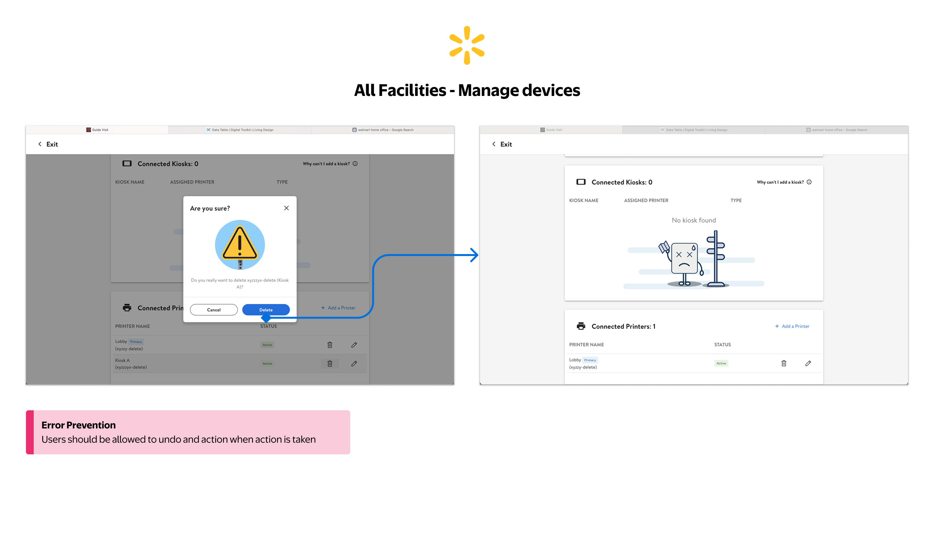The width and height of the screenshot is (934, 560).
Task: Click TYPE column header in right screen
Action: [x=736, y=201]
